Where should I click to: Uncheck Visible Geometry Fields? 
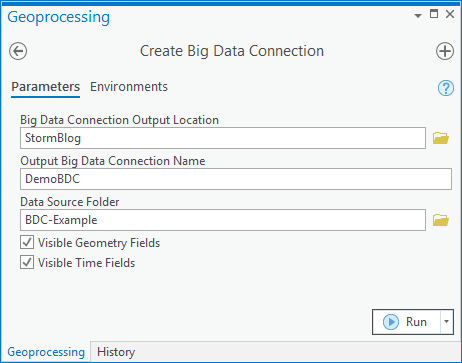[x=27, y=242]
